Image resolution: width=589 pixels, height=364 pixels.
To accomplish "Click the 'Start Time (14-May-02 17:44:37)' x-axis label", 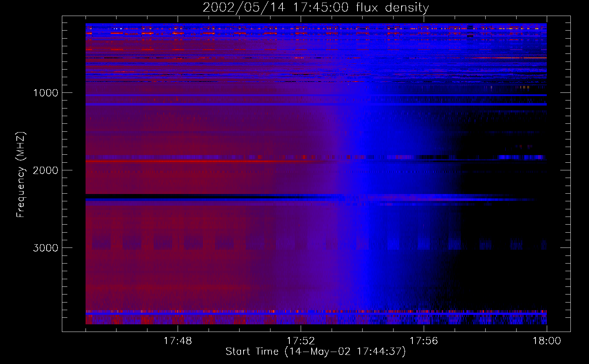I will click(316, 352).
